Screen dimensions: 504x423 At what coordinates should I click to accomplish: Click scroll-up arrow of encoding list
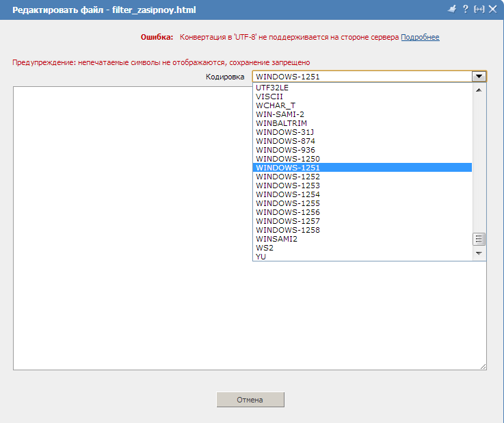479,90
